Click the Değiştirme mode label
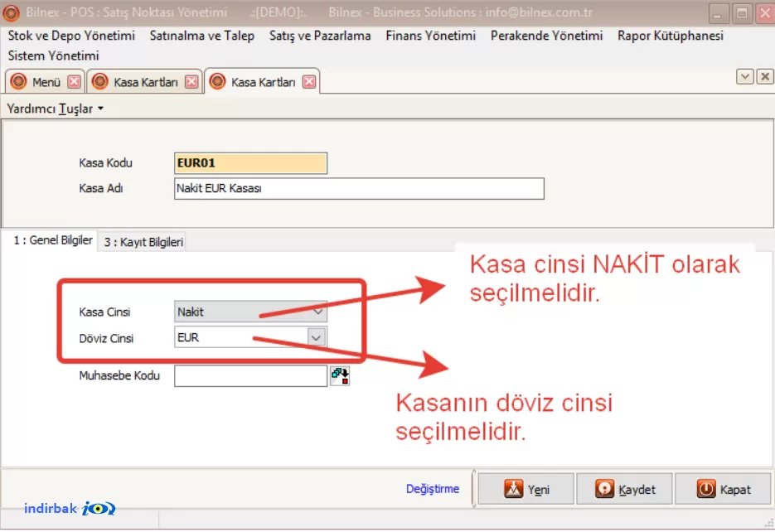Screen dimensions: 775x532 [433, 489]
